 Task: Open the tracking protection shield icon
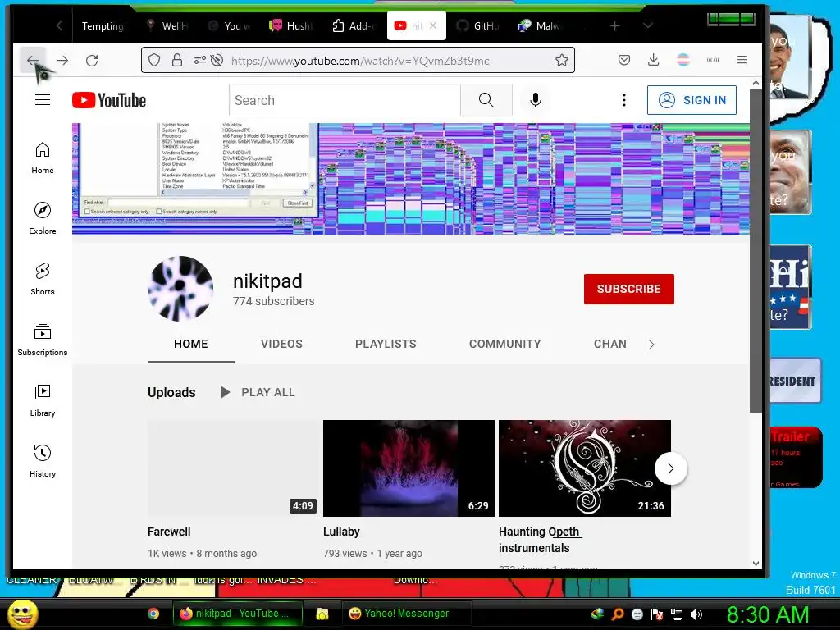tap(154, 60)
